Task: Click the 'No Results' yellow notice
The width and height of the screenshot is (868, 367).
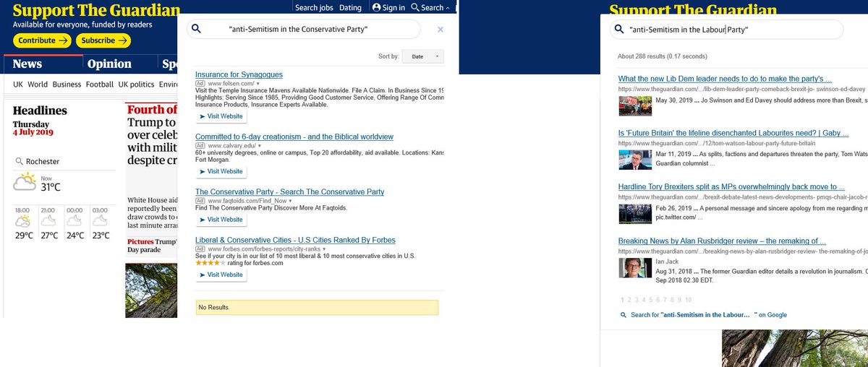Action: [x=317, y=307]
